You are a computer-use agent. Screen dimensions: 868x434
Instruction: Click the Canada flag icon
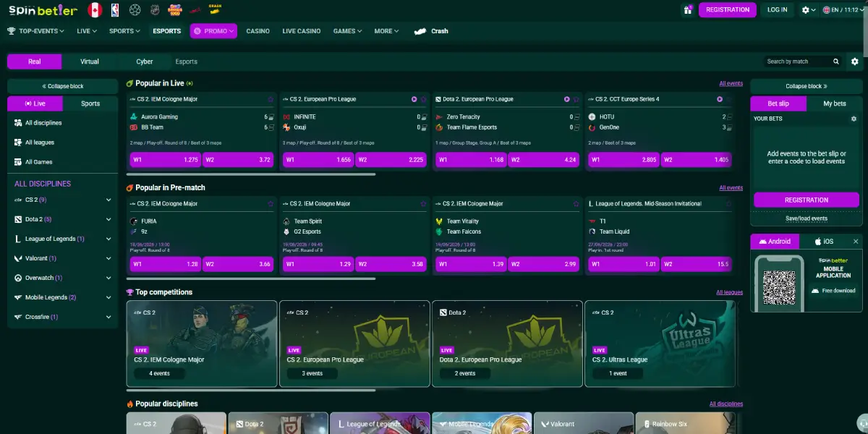point(95,10)
